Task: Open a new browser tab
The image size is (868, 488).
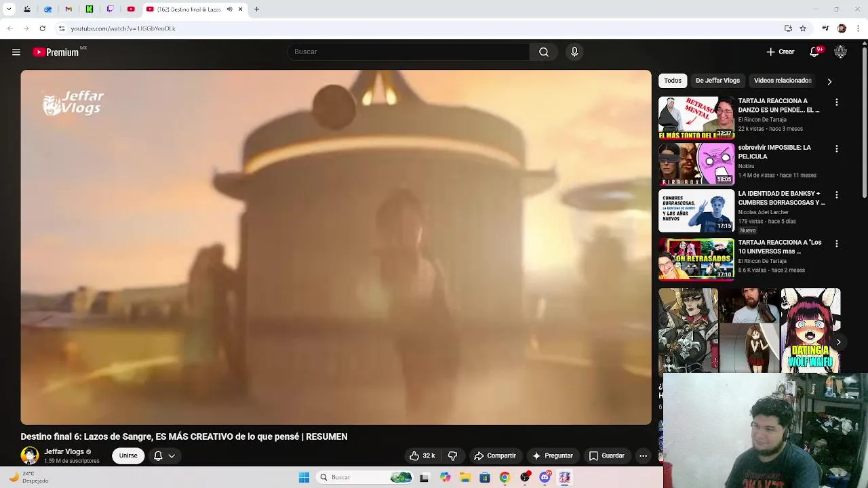Action: tap(256, 9)
